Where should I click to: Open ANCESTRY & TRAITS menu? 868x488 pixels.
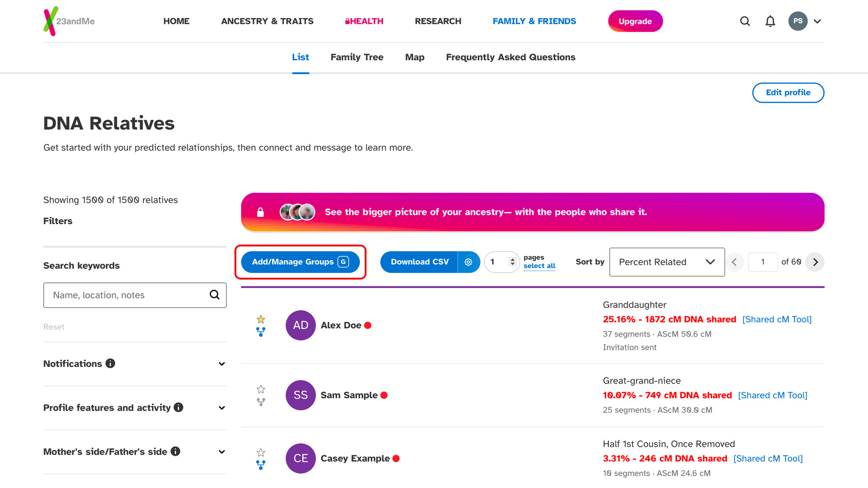click(x=267, y=21)
